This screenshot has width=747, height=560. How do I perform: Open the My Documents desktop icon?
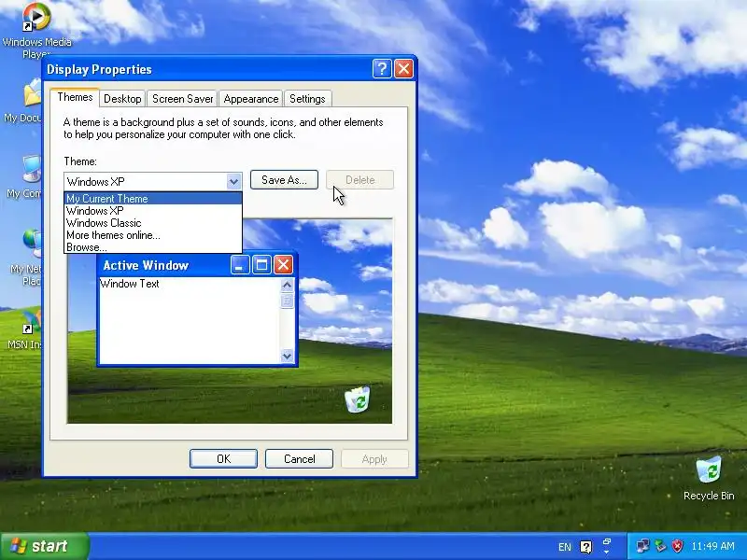coord(22,101)
